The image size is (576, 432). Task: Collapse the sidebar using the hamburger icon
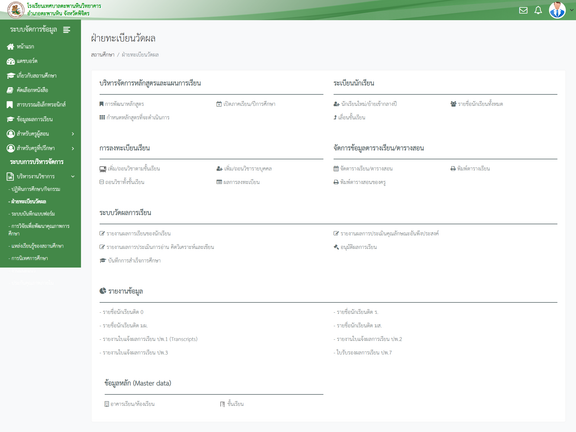66,30
